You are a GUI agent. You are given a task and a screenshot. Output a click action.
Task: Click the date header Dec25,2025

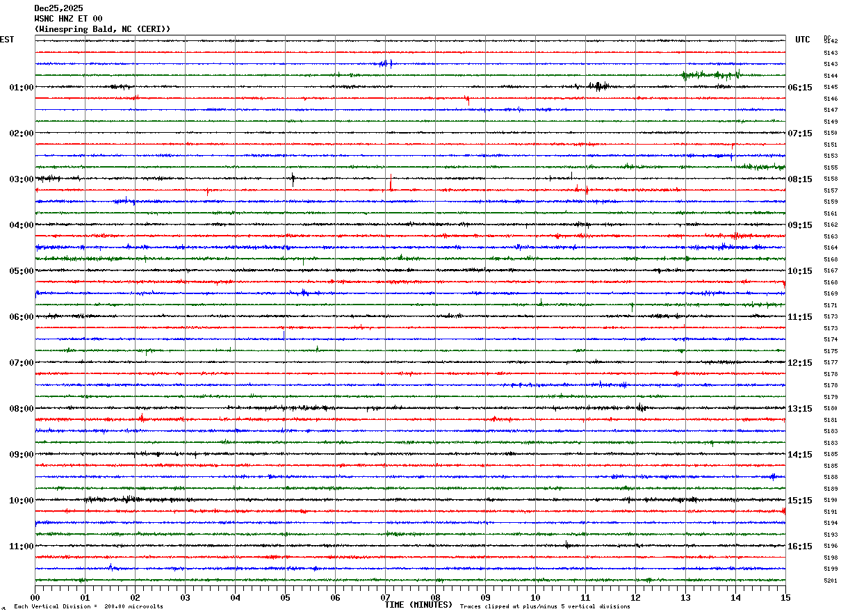58,8
